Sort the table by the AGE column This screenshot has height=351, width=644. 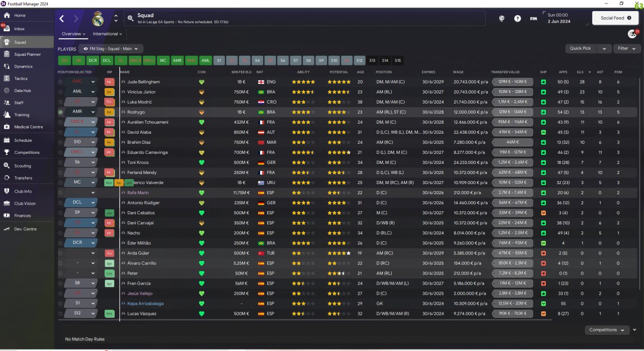pos(360,72)
